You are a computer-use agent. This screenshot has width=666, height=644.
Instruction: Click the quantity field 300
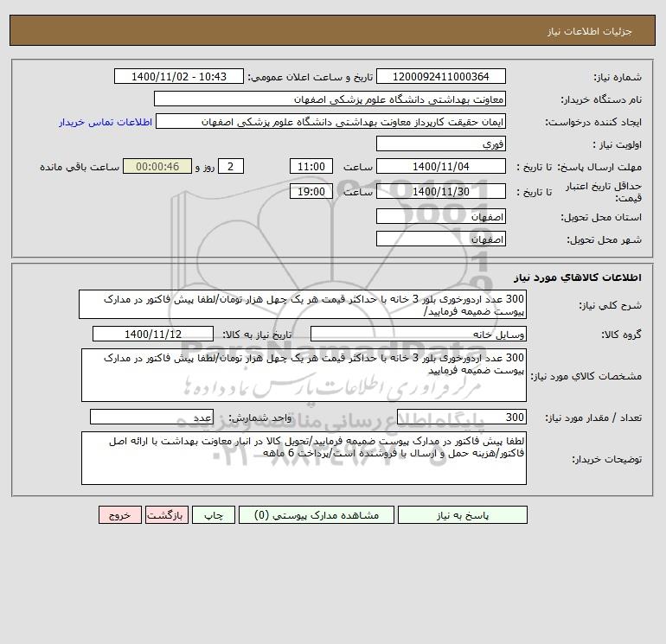pos(462,417)
